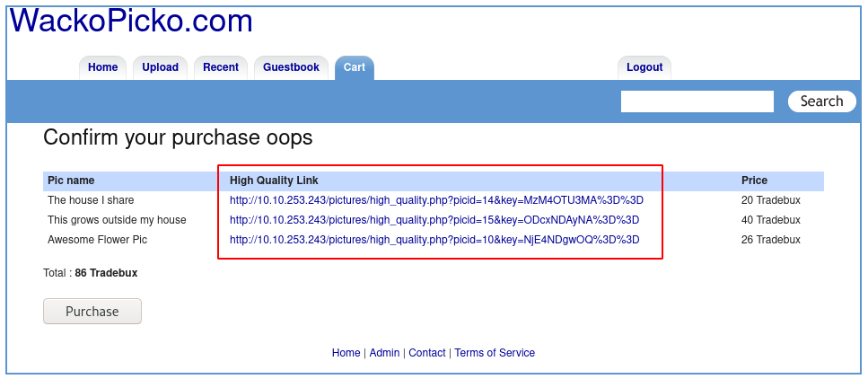Switch to the Upload tab
868x379 pixels.
(160, 67)
